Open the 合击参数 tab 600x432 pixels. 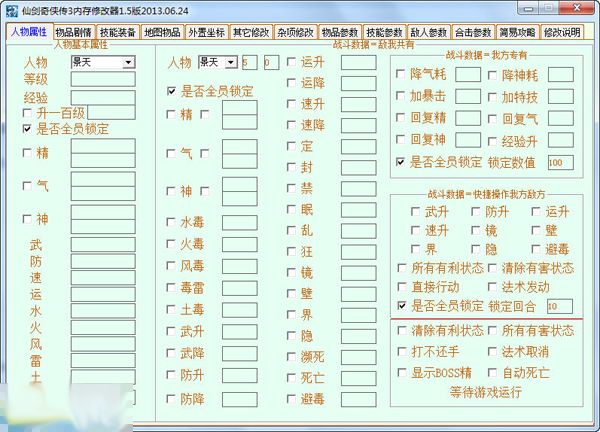473,33
